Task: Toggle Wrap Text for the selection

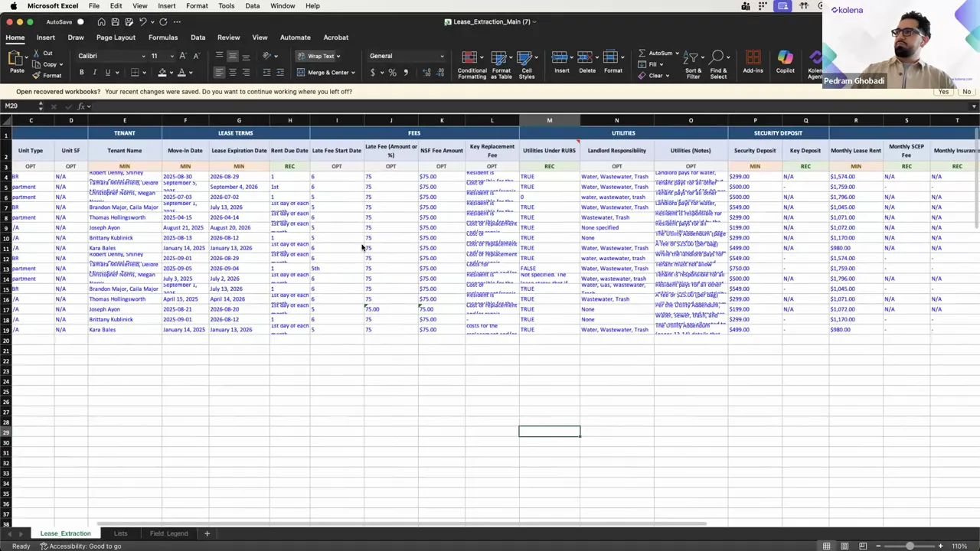Action: pos(319,56)
